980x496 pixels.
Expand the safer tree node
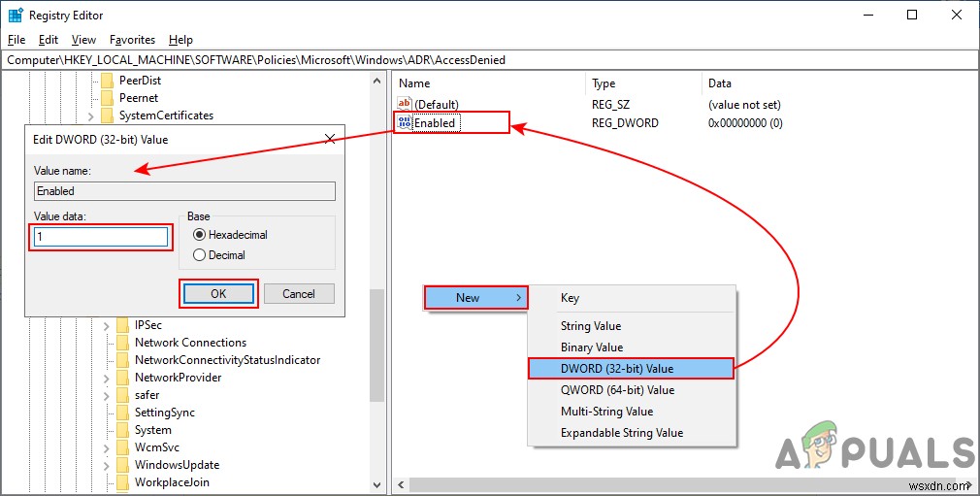click(107, 396)
